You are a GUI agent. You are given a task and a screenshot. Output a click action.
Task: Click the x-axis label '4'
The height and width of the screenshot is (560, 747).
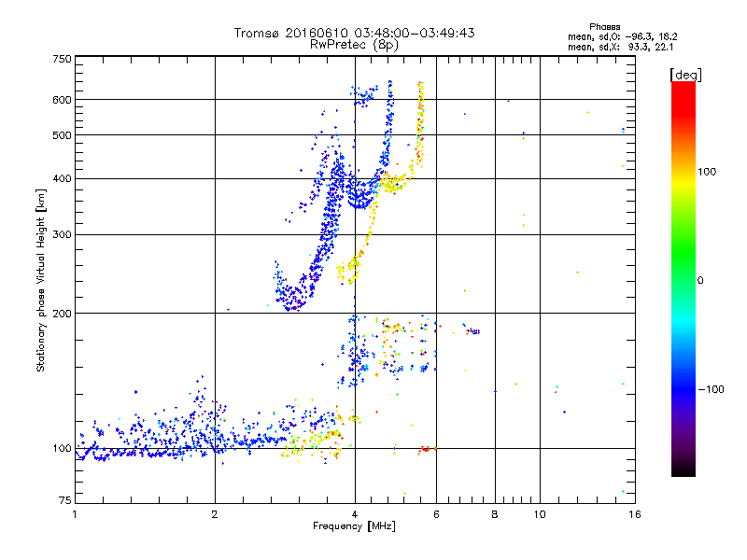[355, 514]
